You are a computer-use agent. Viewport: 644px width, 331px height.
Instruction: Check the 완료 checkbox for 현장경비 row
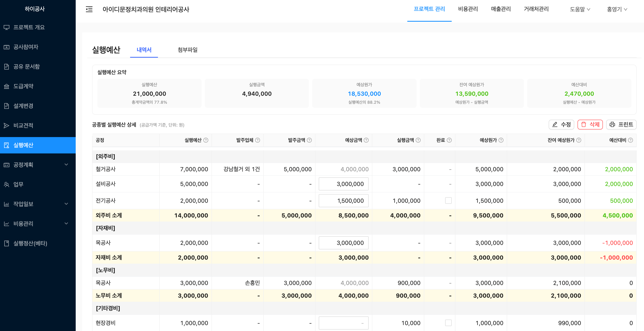448,323
